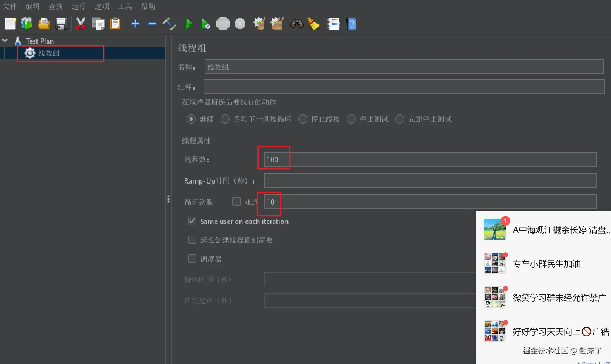This screenshot has width=611, height=364.
Task: Click the scissors Cut icon
Action: pyautogui.click(x=81, y=24)
